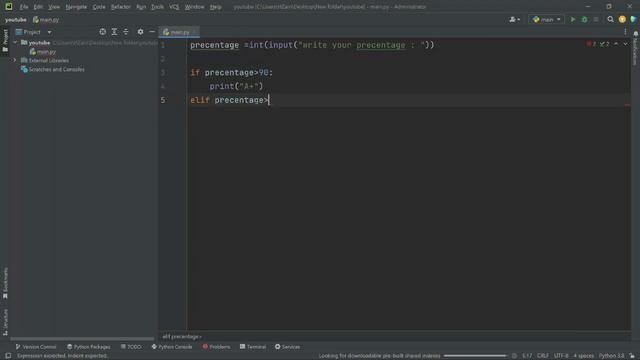
Task: Open the Python Packages tool window
Action: [89, 347]
